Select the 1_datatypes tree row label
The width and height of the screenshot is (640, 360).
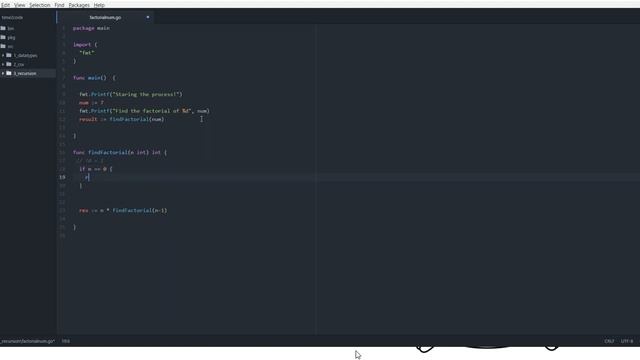click(x=25, y=55)
